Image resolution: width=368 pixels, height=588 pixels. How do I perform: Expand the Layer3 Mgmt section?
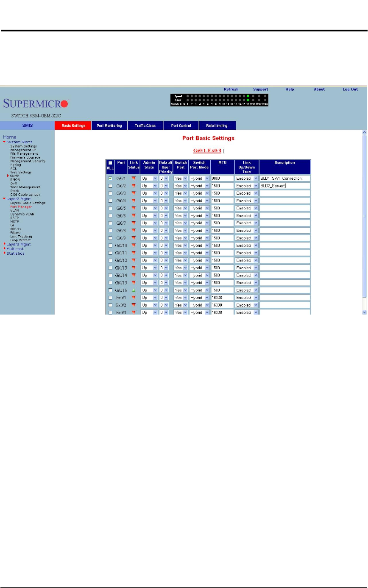point(5,244)
